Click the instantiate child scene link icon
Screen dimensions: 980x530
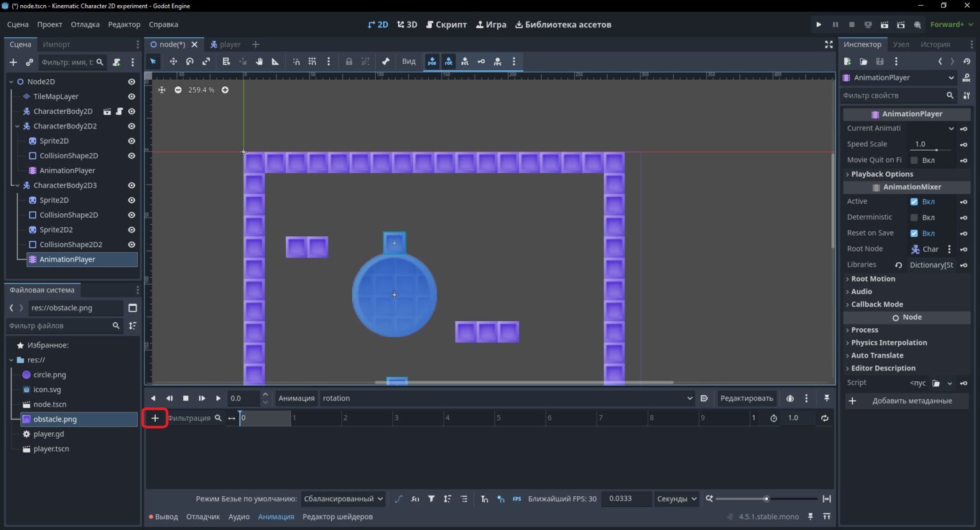coord(29,62)
